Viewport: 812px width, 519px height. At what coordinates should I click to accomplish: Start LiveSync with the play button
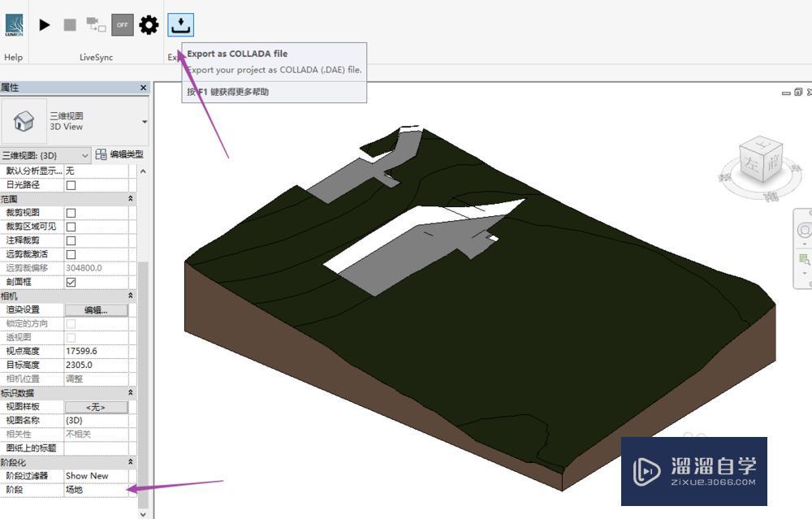pyautogui.click(x=45, y=24)
